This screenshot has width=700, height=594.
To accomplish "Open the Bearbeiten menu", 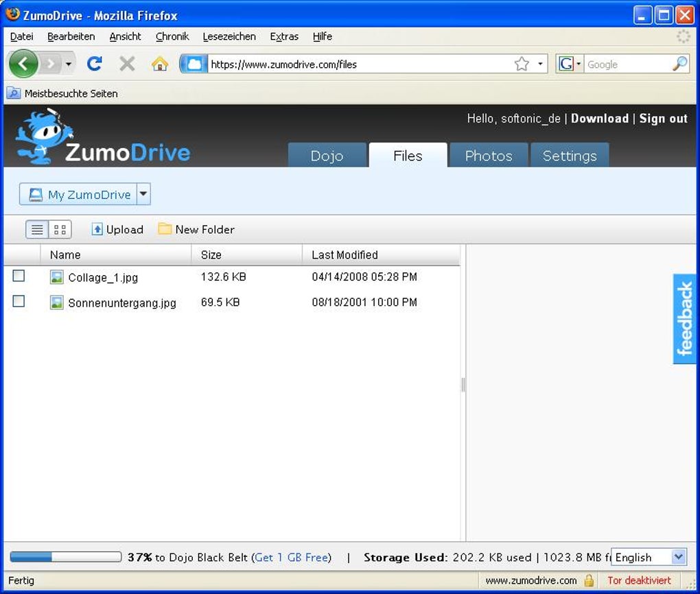I will point(71,36).
